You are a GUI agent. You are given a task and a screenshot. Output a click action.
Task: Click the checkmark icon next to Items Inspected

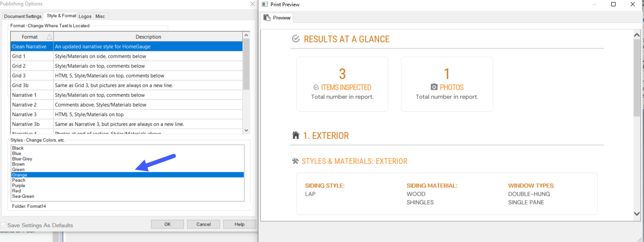click(x=316, y=87)
